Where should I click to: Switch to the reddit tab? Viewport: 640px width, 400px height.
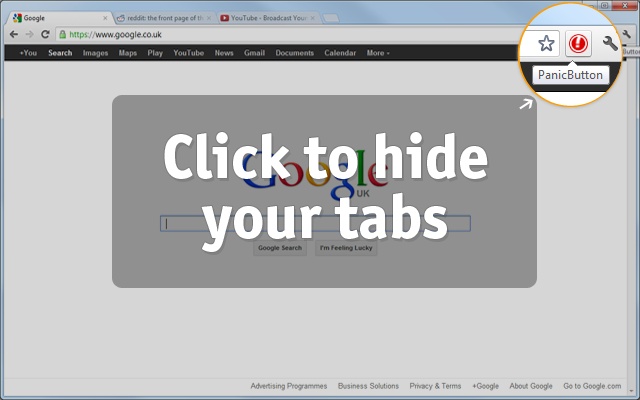(160, 18)
